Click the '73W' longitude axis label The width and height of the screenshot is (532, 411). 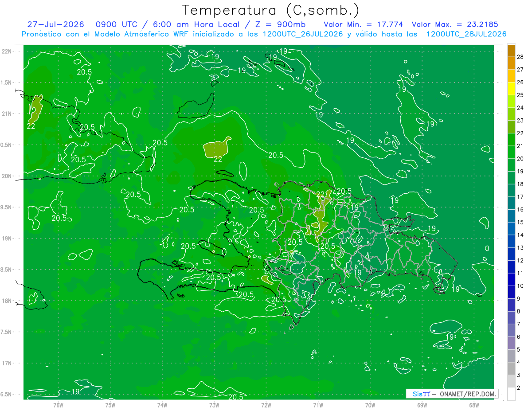[x=214, y=405]
